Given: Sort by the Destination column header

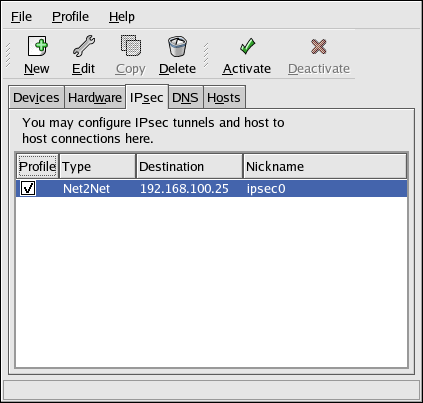Looking at the screenshot, I should pos(189,166).
